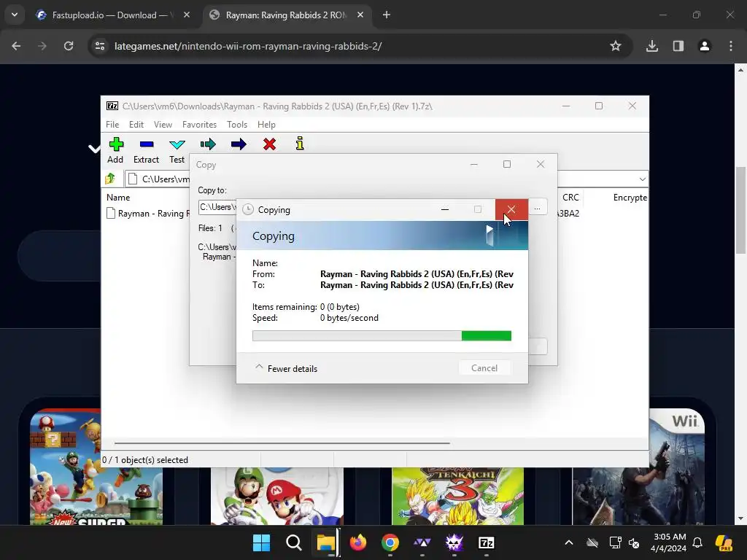Image resolution: width=747 pixels, height=560 pixels.
Task: Click the Info yellow icon in 7-Zip
Action: (x=300, y=144)
